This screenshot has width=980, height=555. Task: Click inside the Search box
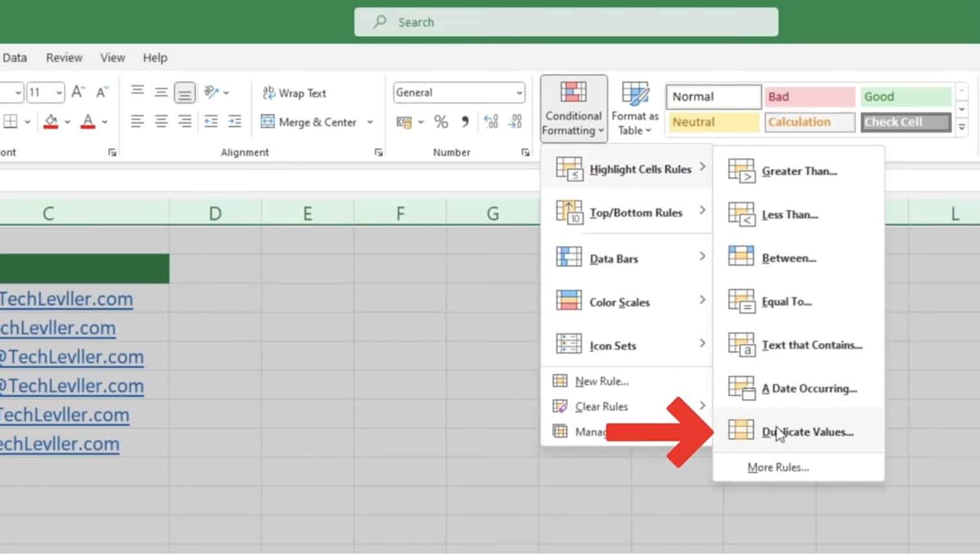pyautogui.click(x=566, y=21)
